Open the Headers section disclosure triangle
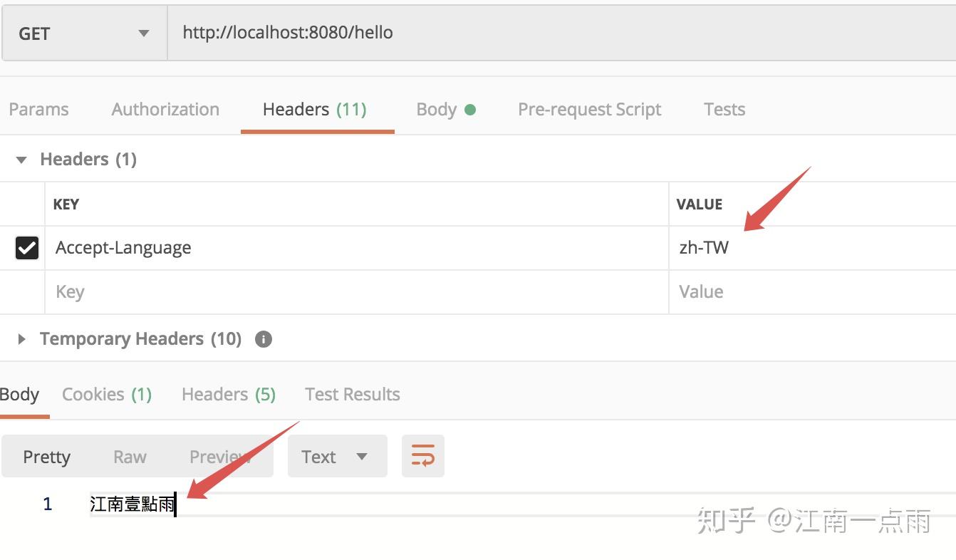 click(x=21, y=159)
